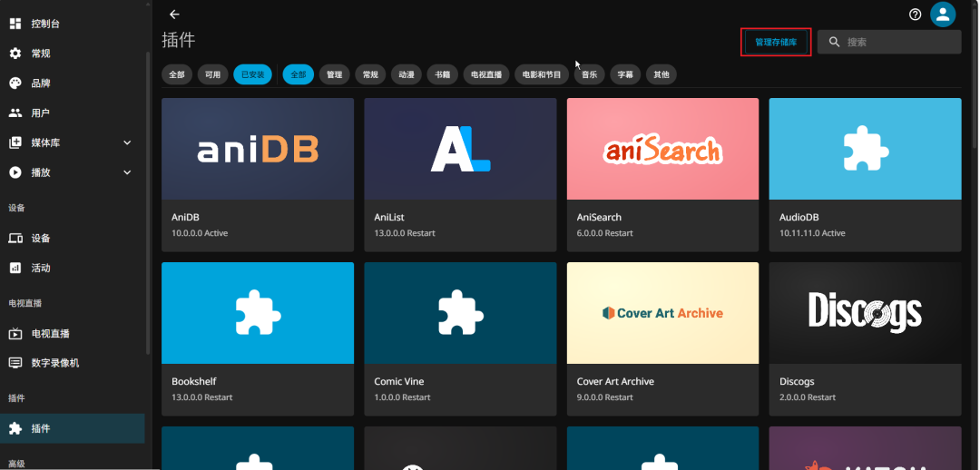Select the 管理 category chip
The image size is (980, 470).
[x=334, y=74]
